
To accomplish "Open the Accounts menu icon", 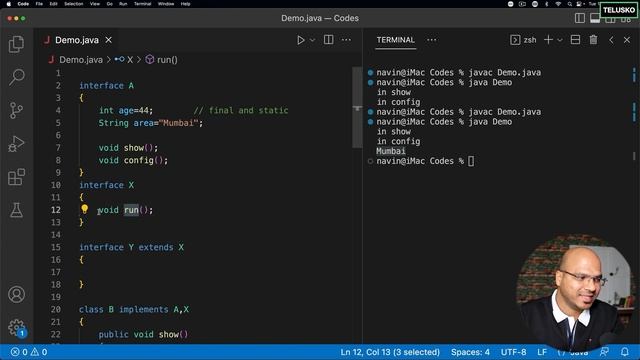I will [16, 294].
